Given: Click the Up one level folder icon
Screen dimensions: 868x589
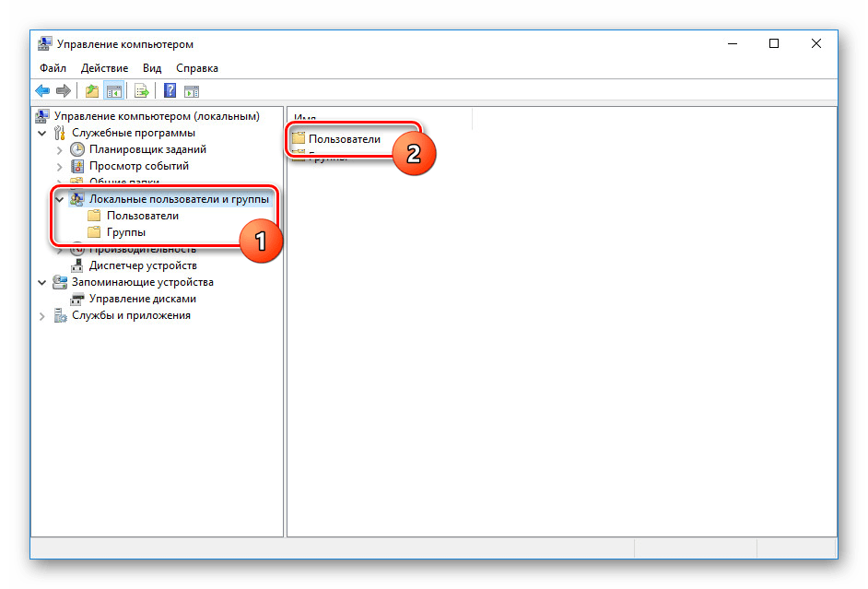Looking at the screenshot, I should pyautogui.click(x=91, y=90).
